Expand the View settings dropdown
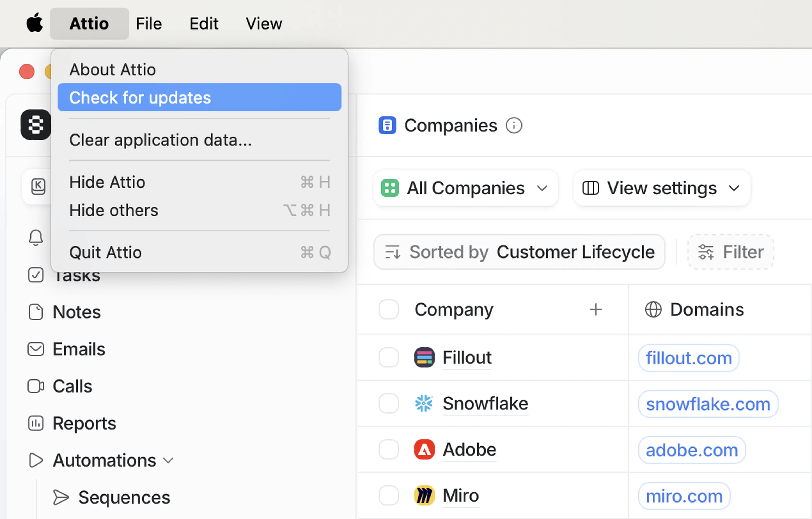Screen dimensions: 812x519 [661, 188]
